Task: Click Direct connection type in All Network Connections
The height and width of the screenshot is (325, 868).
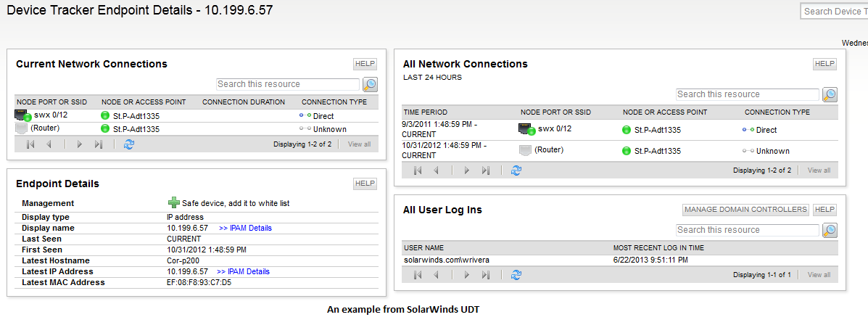Action: [x=766, y=130]
